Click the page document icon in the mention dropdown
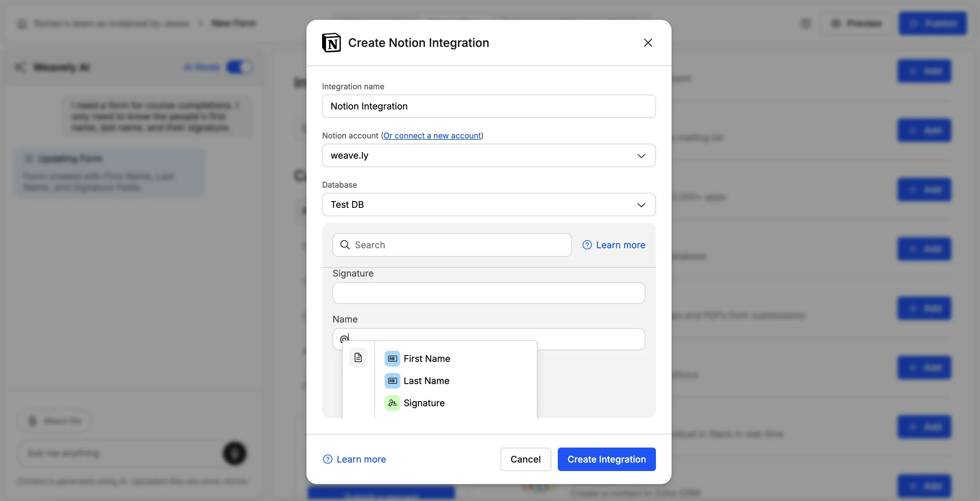This screenshot has height=501, width=980. pyautogui.click(x=358, y=357)
